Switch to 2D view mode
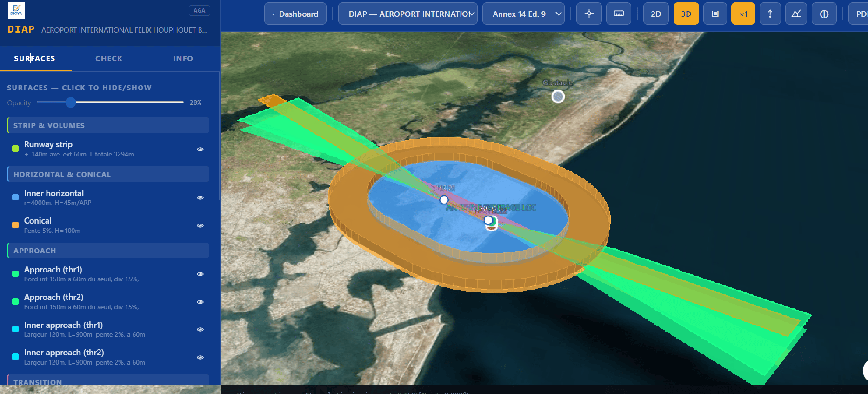The image size is (868, 394). point(656,14)
